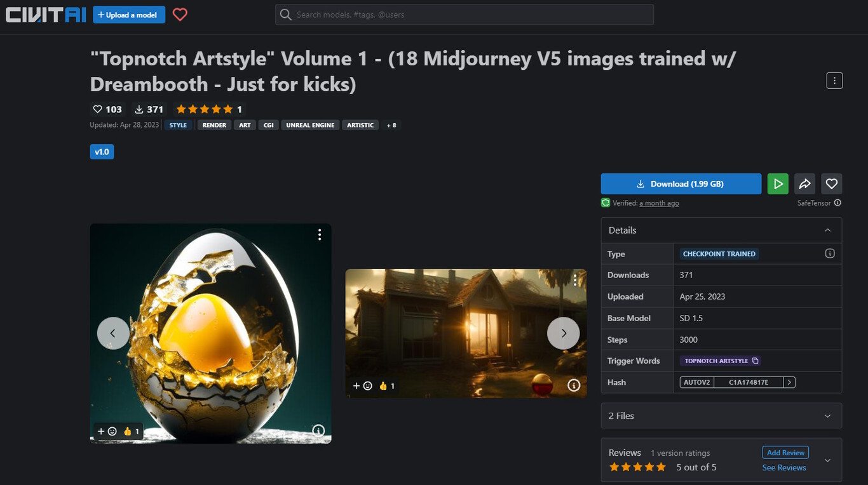Click the five-star rating badge under title
The width and height of the screenshot is (868, 485).
[x=209, y=109]
